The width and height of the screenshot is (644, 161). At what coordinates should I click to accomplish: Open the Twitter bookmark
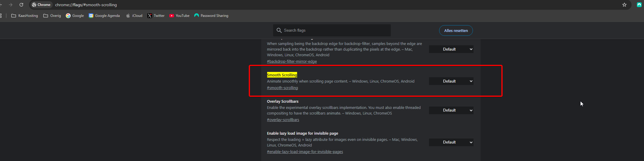click(x=156, y=16)
